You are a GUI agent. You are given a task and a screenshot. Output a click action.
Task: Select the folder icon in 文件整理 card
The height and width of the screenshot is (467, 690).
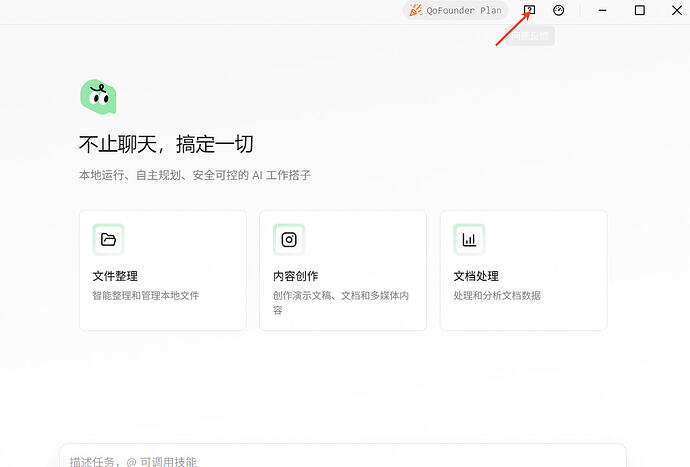tap(108, 239)
